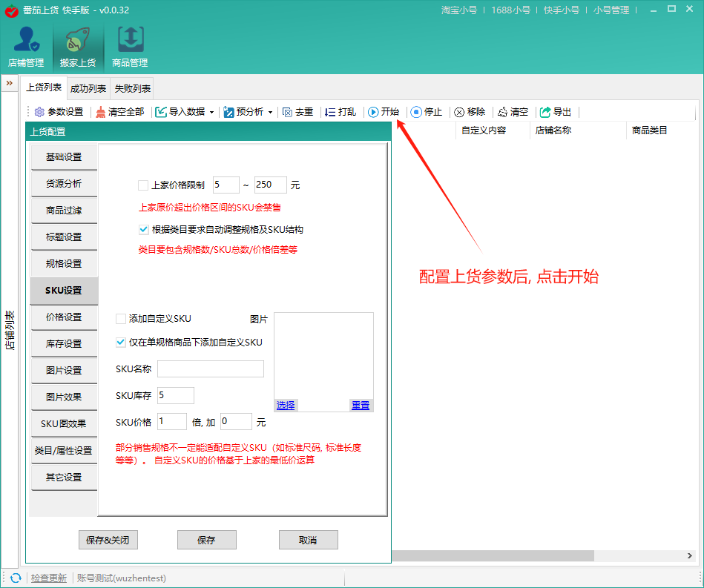Click 去重 to remove duplicates
The image size is (704, 588).
pos(298,112)
